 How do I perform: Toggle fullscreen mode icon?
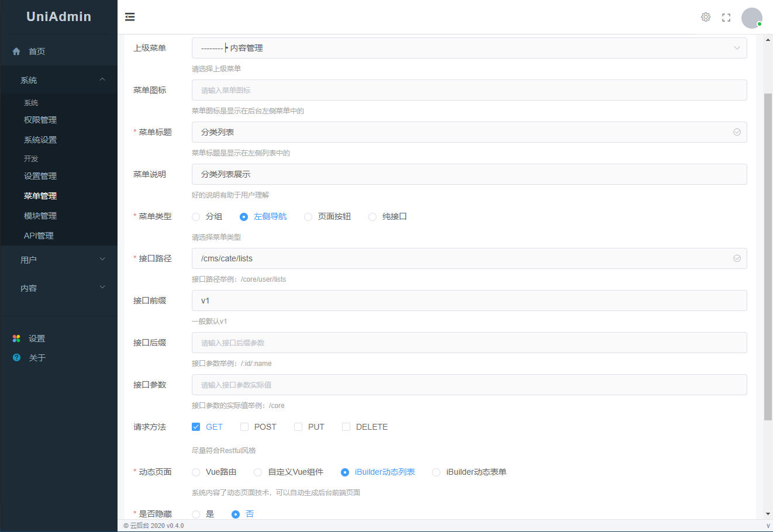point(726,18)
